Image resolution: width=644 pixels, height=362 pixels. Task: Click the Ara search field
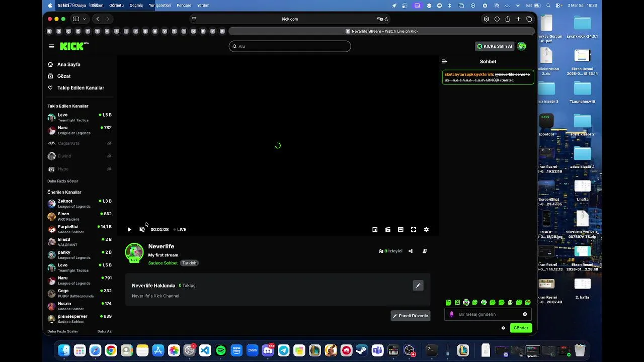coord(290,46)
